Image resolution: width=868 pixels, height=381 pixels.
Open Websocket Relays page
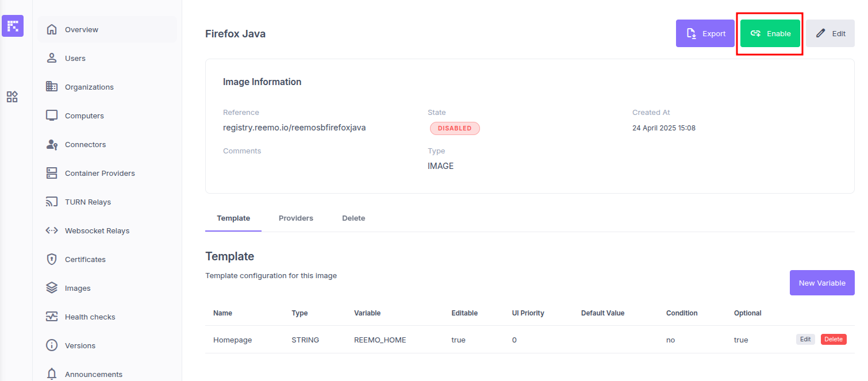[107, 230]
